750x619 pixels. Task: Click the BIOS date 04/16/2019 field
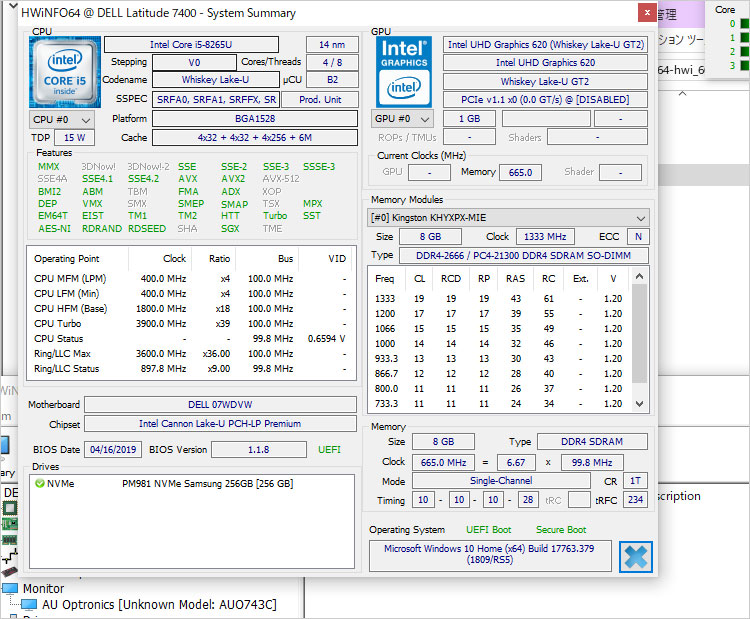tap(113, 450)
